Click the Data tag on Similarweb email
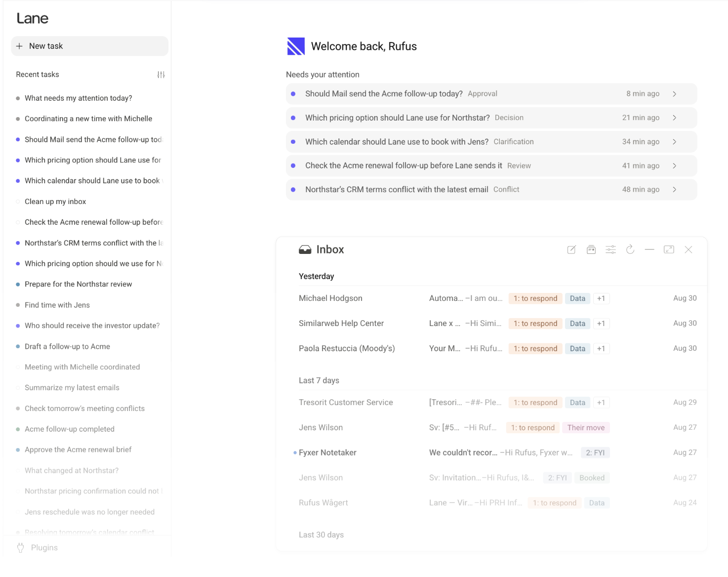The width and height of the screenshot is (728, 577). (577, 324)
